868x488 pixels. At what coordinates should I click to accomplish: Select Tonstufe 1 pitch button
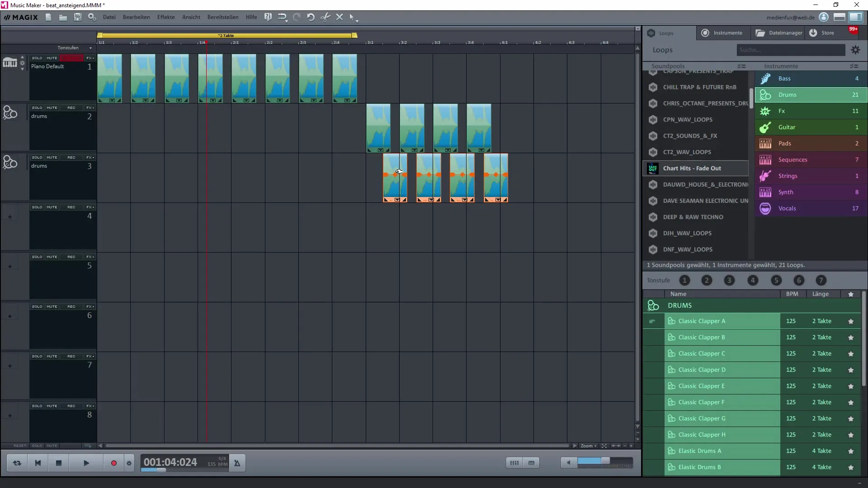[684, 281]
